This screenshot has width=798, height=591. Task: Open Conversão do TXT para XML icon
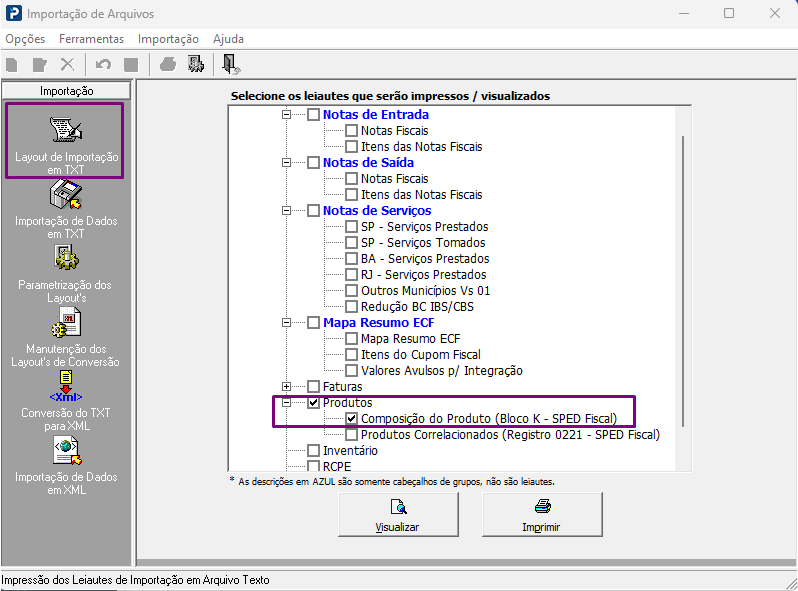66,387
